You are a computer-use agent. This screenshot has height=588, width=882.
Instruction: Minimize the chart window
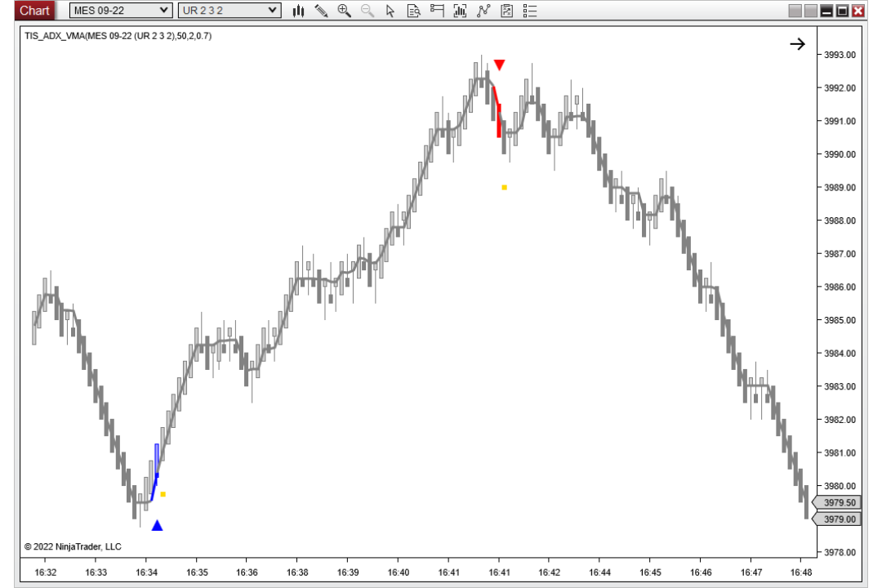(826, 11)
